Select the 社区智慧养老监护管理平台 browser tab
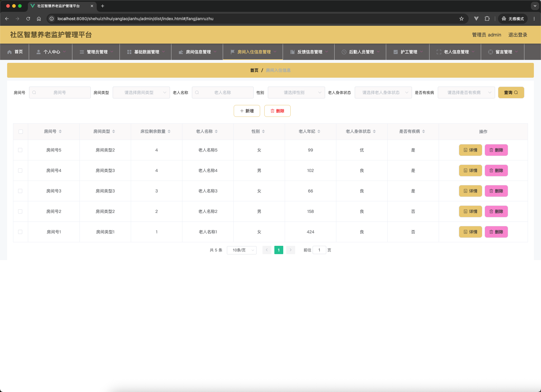This screenshot has width=541, height=392. pyautogui.click(x=62, y=6)
